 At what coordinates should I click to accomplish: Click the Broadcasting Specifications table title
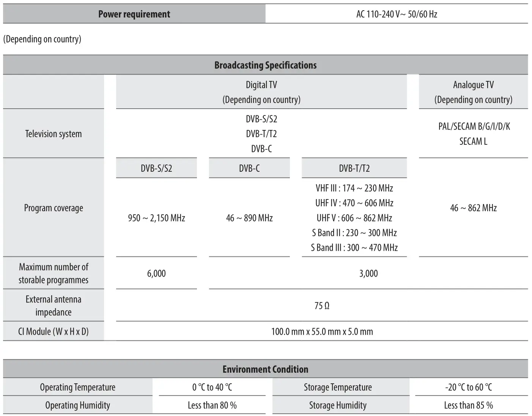[x=265, y=65]
